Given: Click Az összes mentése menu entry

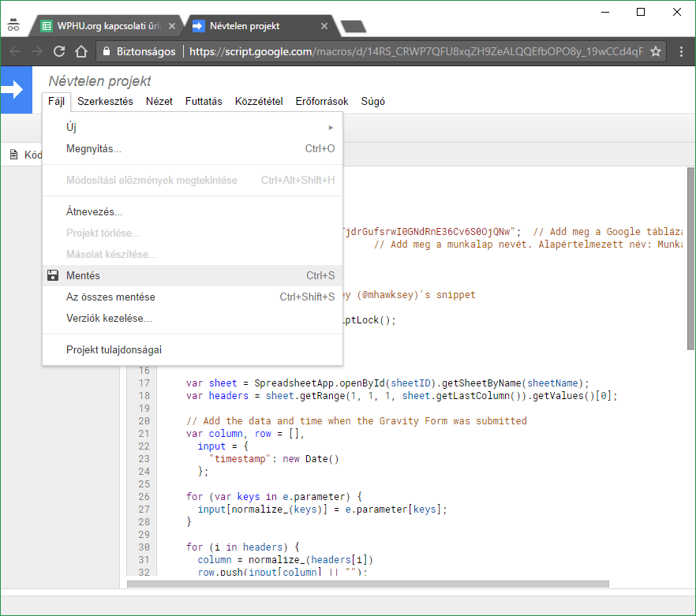Looking at the screenshot, I should [110, 297].
